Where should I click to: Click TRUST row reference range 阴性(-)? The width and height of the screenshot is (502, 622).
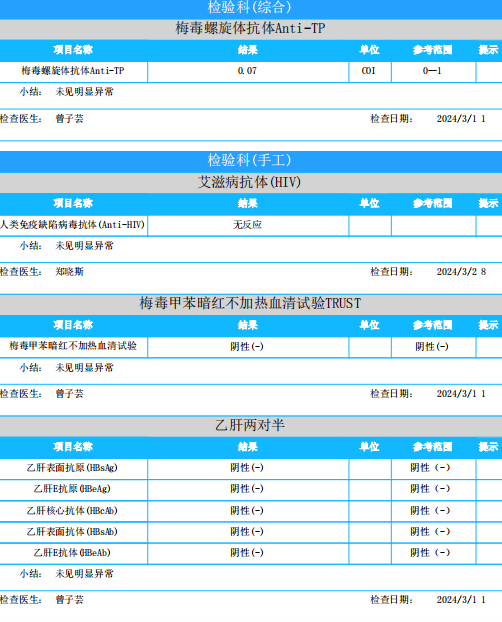click(432, 347)
